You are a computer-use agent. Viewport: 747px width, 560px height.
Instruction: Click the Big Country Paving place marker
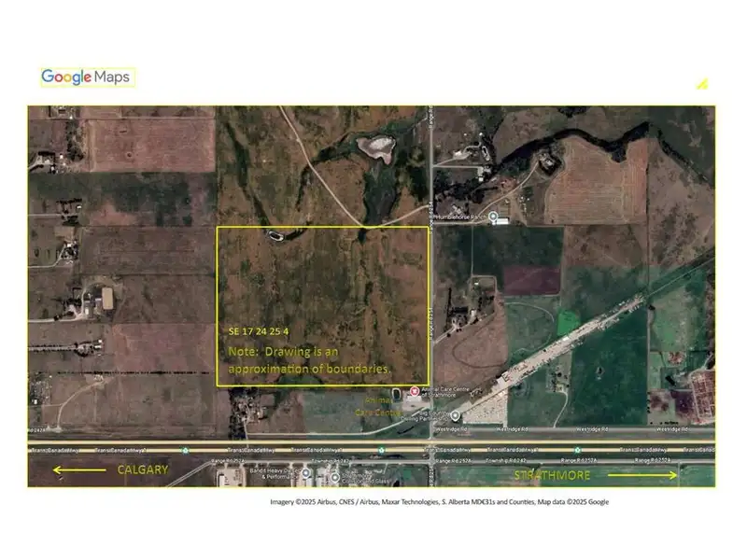pyautogui.click(x=455, y=416)
